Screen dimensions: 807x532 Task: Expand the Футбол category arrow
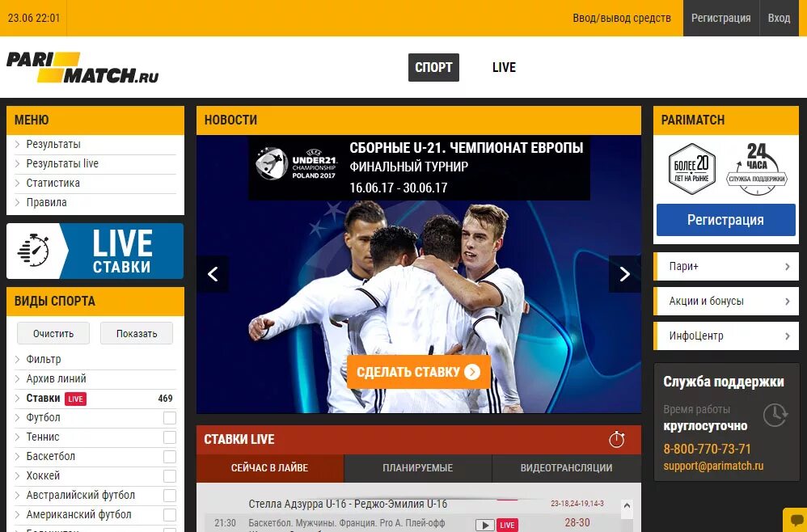click(18, 417)
